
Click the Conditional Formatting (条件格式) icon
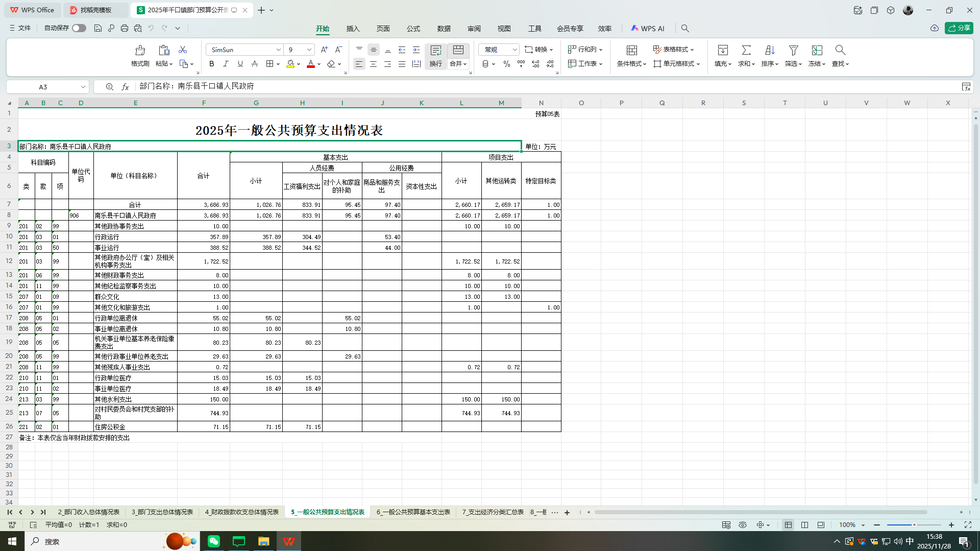pos(631,55)
